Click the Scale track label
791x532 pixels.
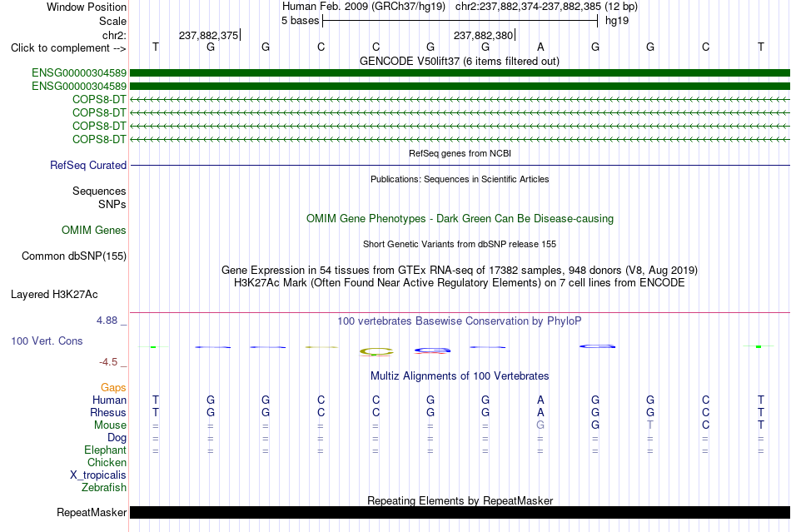pyautogui.click(x=112, y=21)
